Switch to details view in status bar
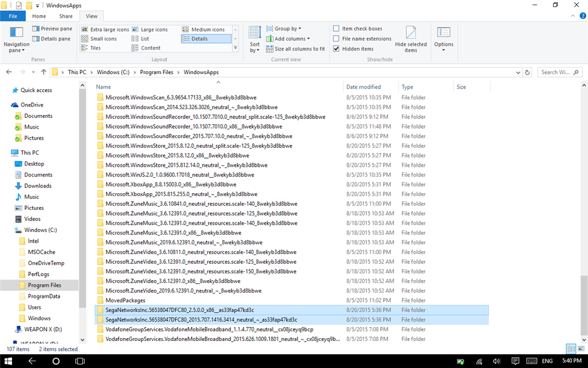588x368 pixels. tap(571, 349)
